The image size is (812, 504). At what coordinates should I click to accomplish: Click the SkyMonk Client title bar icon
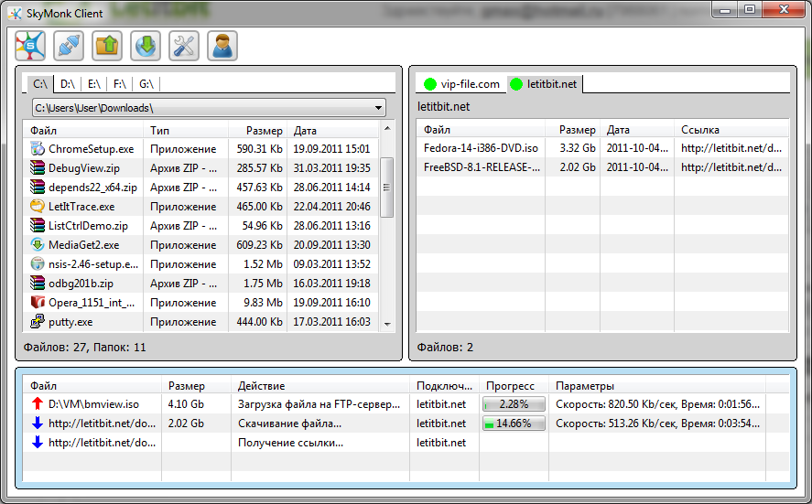pyautogui.click(x=15, y=14)
